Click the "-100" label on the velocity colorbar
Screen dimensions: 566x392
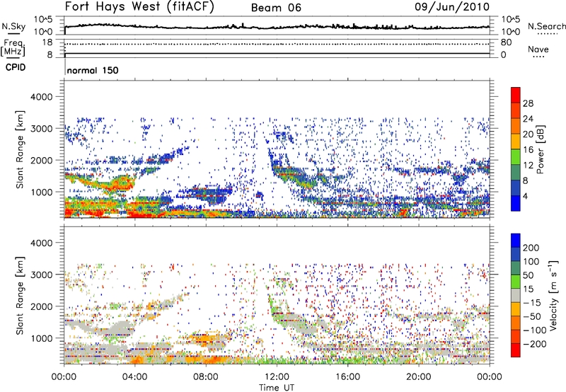[535, 330]
